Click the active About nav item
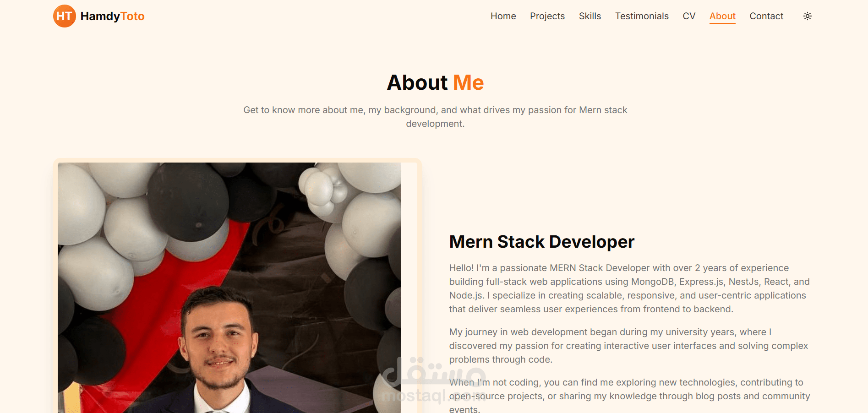The image size is (868, 413). coord(722,16)
